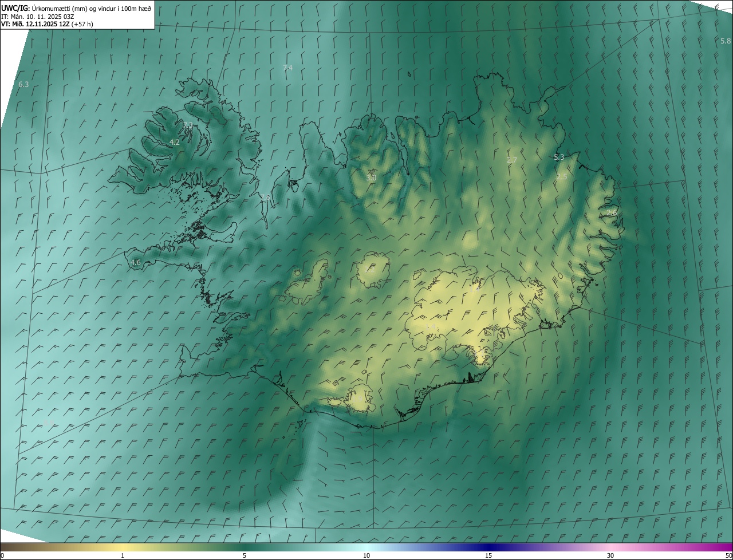
Task: Click the 30 tick on the color scale
Action: [610, 556]
